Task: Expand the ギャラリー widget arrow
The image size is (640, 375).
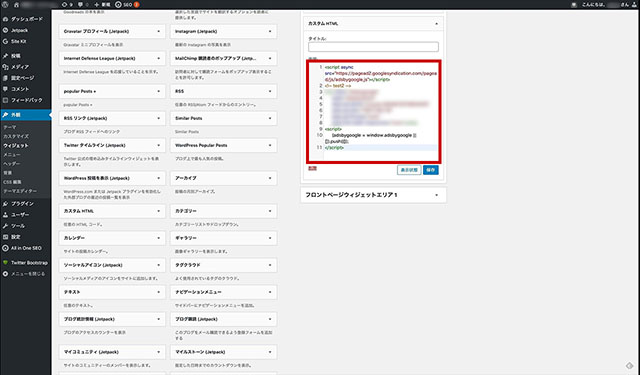Action: [270, 238]
